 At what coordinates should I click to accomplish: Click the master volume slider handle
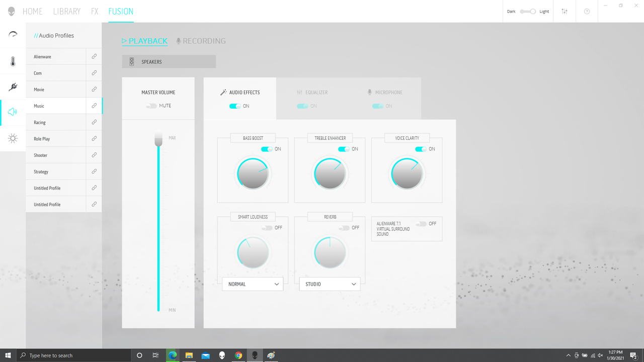tap(158, 138)
